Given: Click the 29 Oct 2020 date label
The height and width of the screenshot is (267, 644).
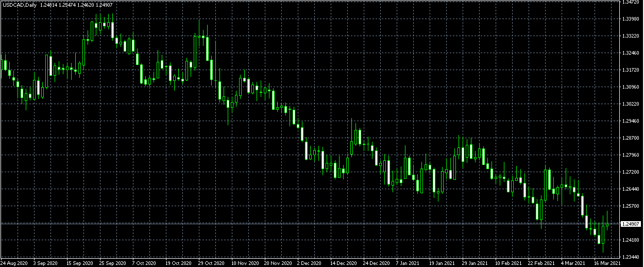Looking at the screenshot, I should 211,263.
